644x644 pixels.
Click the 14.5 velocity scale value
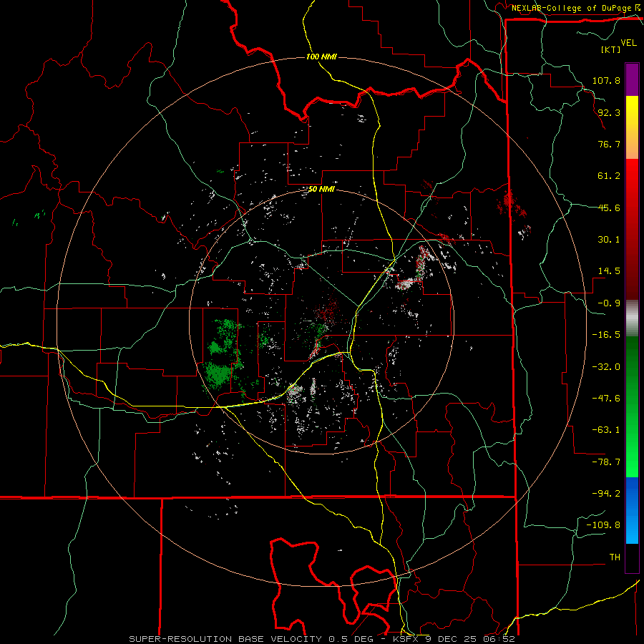(609, 271)
